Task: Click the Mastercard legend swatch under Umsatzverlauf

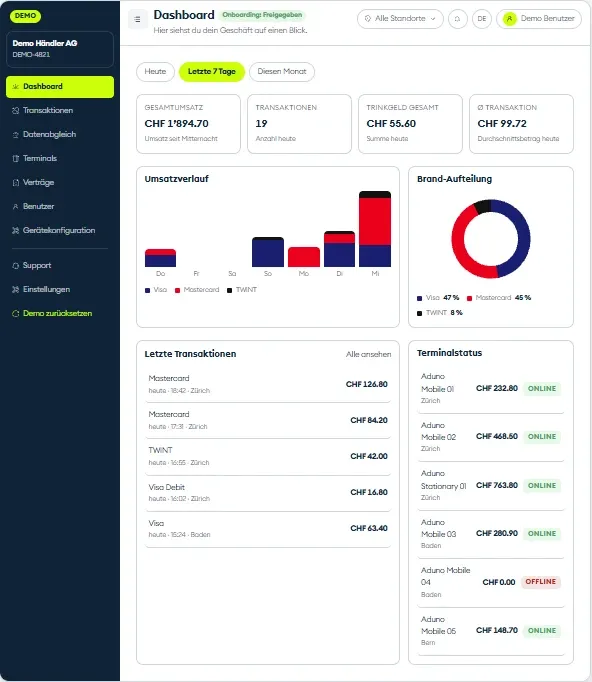Action: tap(177, 291)
